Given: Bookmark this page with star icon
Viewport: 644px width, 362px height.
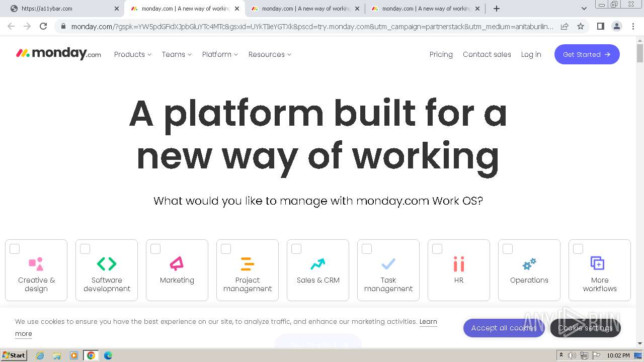Looking at the screenshot, I should pyautogui.click(x=581, y=26).
